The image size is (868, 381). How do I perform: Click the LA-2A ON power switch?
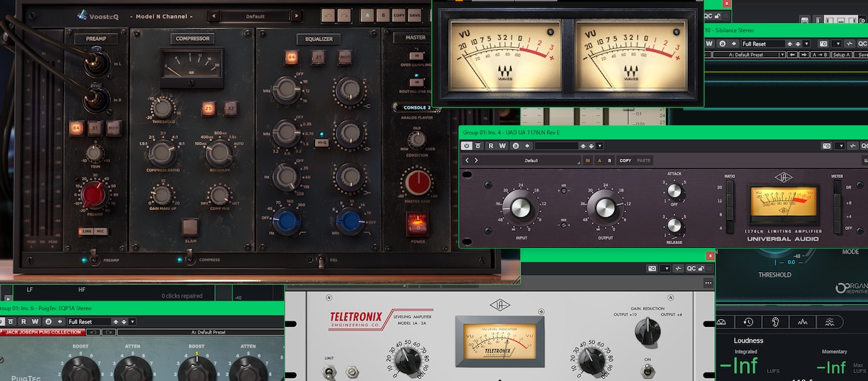point(647,372)
